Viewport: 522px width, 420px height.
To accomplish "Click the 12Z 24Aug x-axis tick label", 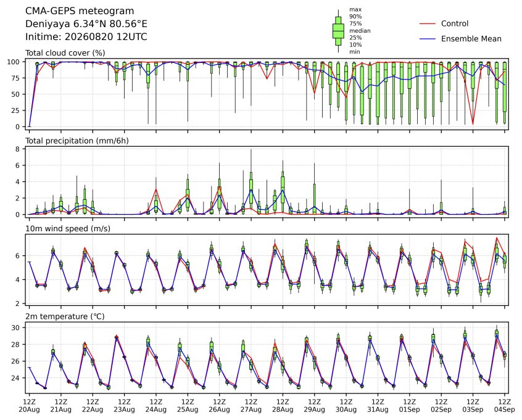I will click(156, 406).
